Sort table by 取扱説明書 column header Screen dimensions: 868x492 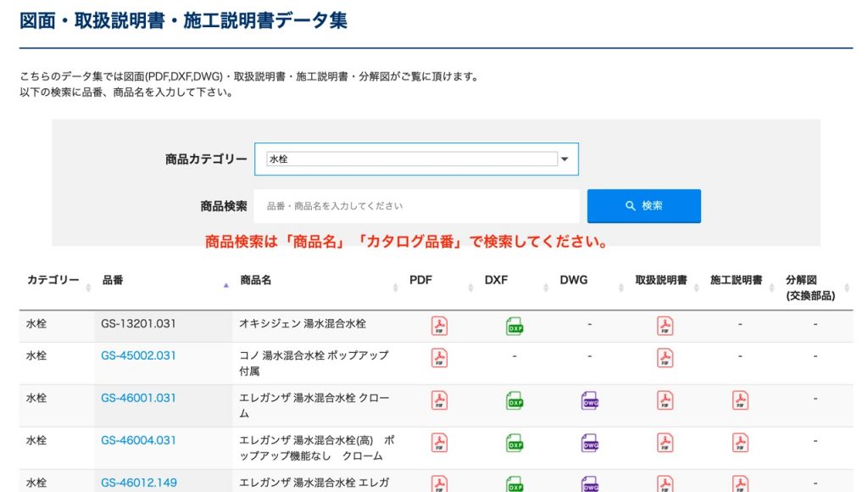pyautogui.click(x=661, y=280)
